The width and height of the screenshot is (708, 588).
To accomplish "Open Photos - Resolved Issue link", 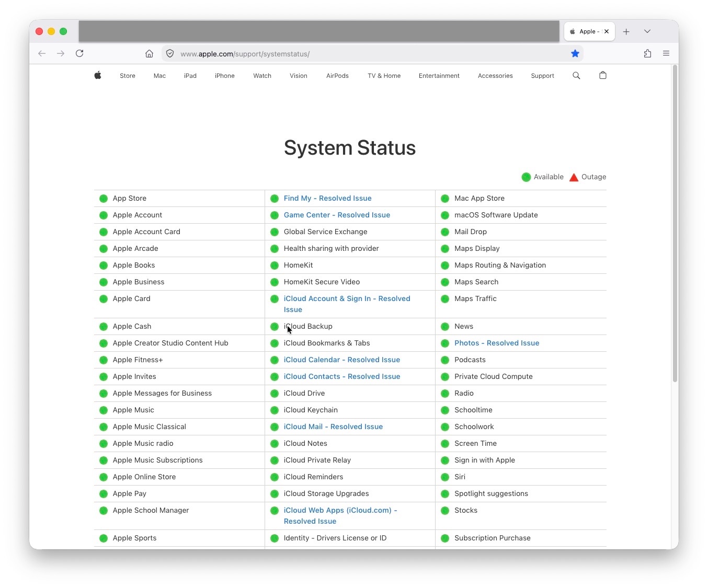I will tap(497, 343).
